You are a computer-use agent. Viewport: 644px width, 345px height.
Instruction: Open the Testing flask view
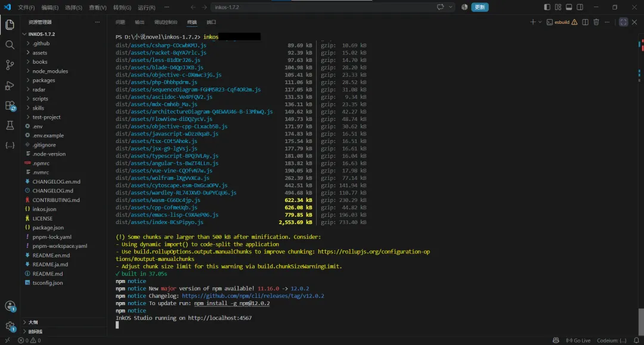(x=10, y=126)
